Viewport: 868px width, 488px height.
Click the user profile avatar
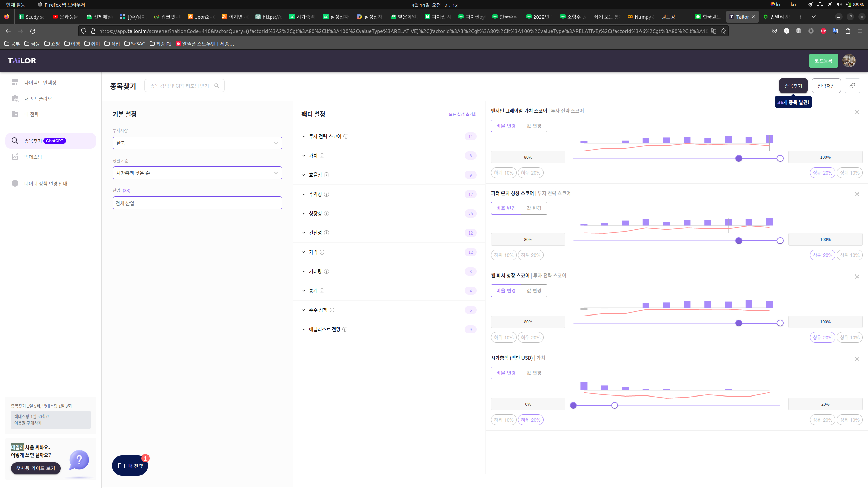[x=849, y=61]
